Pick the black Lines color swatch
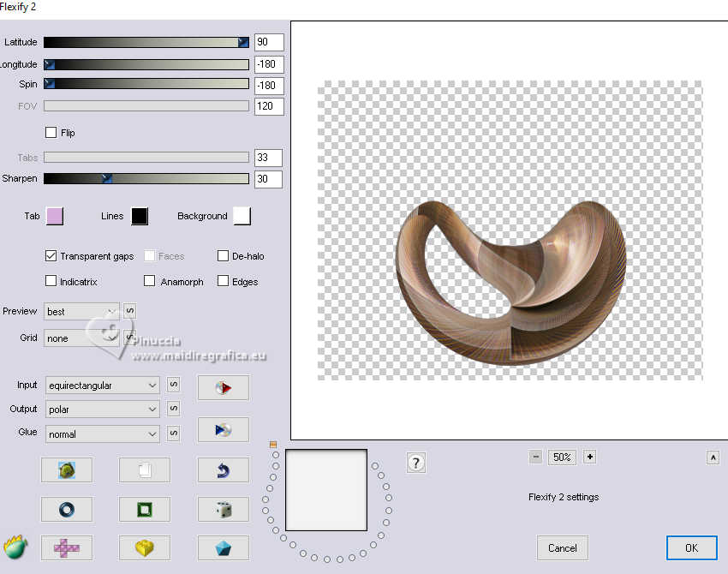Image resolution: width=728 pixels, height=574 pixels. click(x=140, y=216)
